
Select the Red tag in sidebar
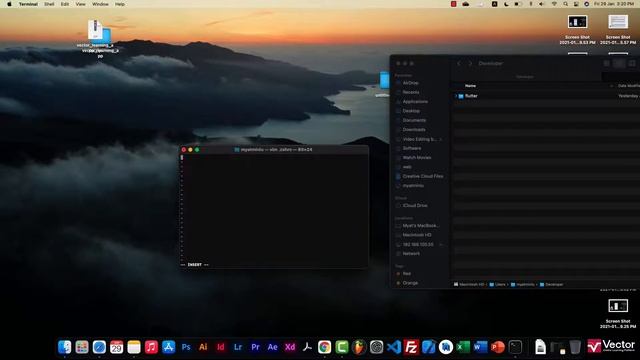pos(407,273)
